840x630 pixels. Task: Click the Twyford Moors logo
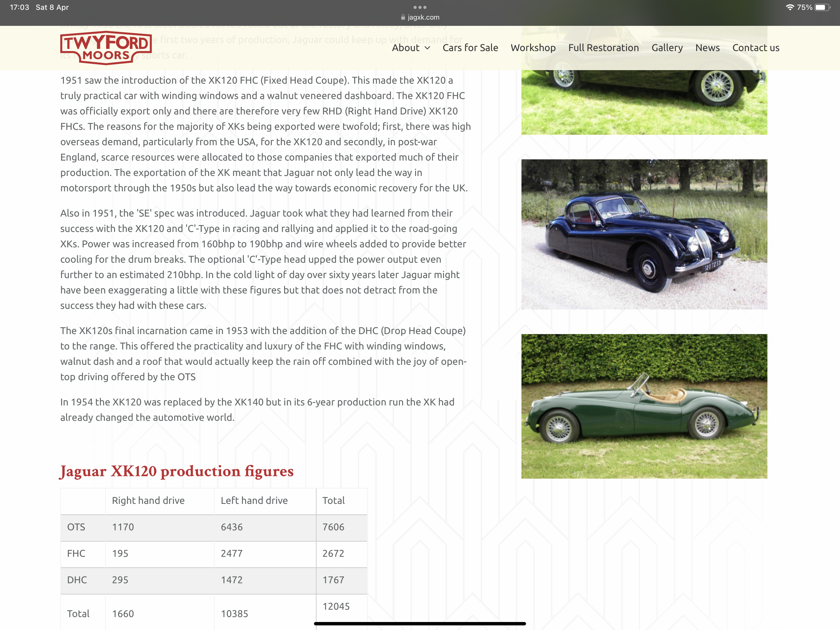(x=105, y=48)
